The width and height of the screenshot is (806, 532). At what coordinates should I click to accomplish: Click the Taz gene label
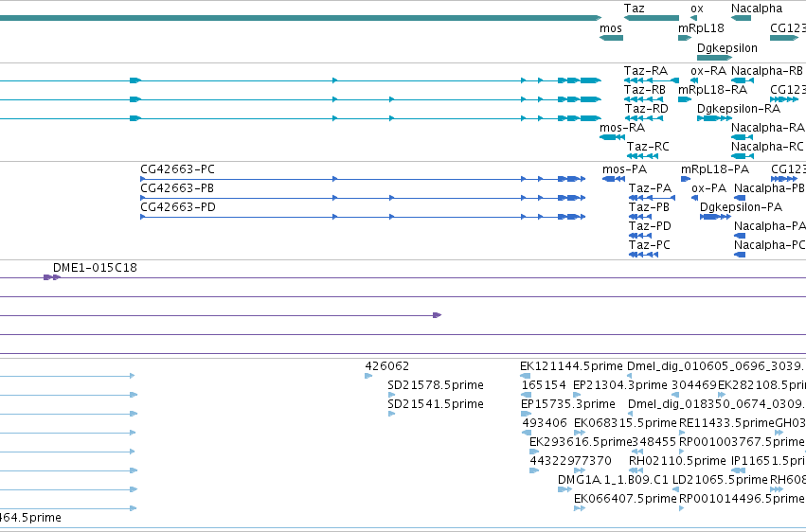point(634,9)
